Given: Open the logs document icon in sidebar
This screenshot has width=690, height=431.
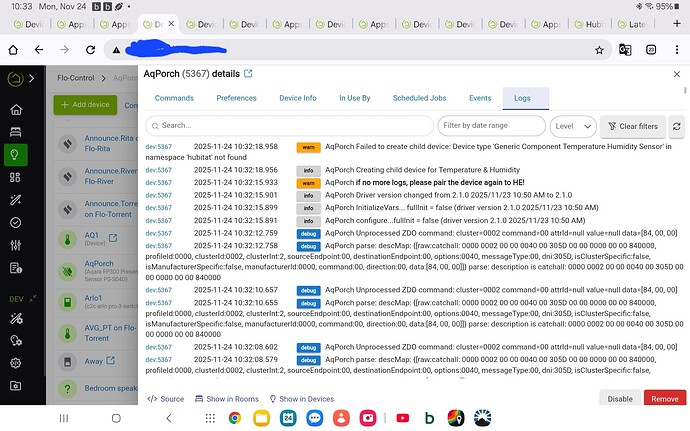Looking at the screenshot, I should coord(16,268).
